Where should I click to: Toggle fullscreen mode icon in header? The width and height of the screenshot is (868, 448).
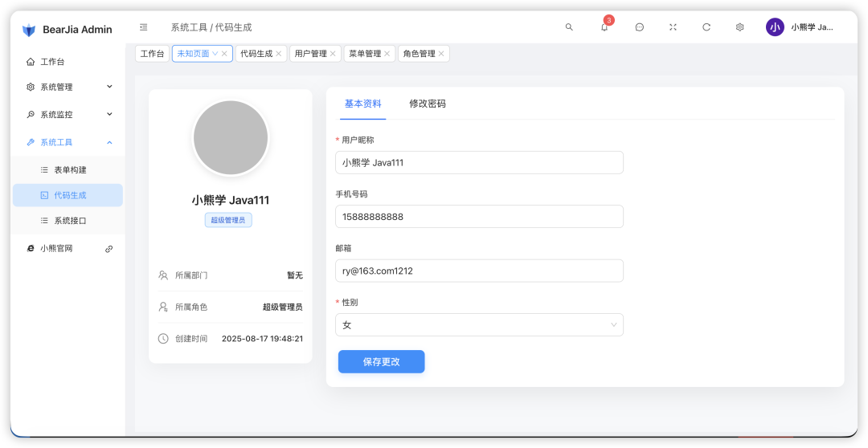[673, 27]
